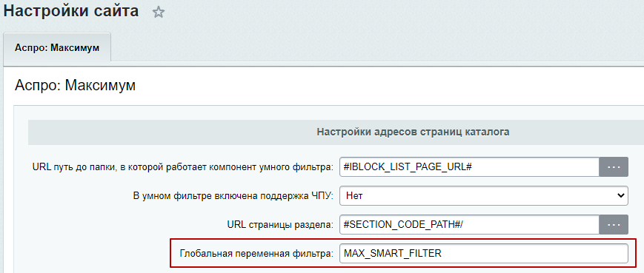Open the picker button beside #IBLOCK_LIST_PAGE_URL# field

614,167
